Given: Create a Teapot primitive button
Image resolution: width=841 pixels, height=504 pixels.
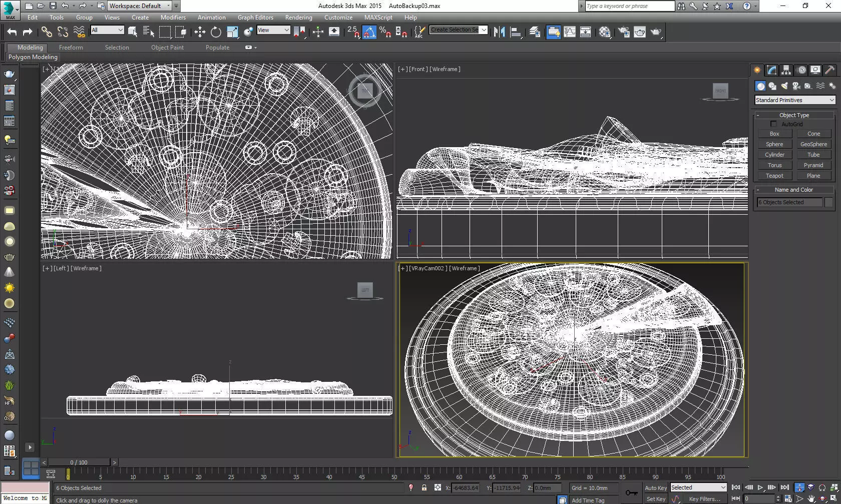Looking at the screenshot, I should [x=774, y=176].
